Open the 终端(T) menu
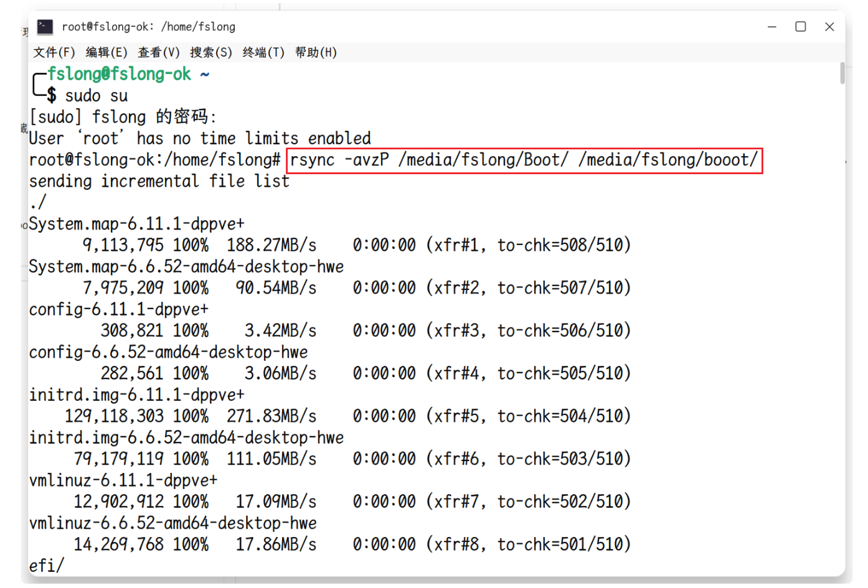The height and width of the screenshot is (588, 868). point(263,52)
